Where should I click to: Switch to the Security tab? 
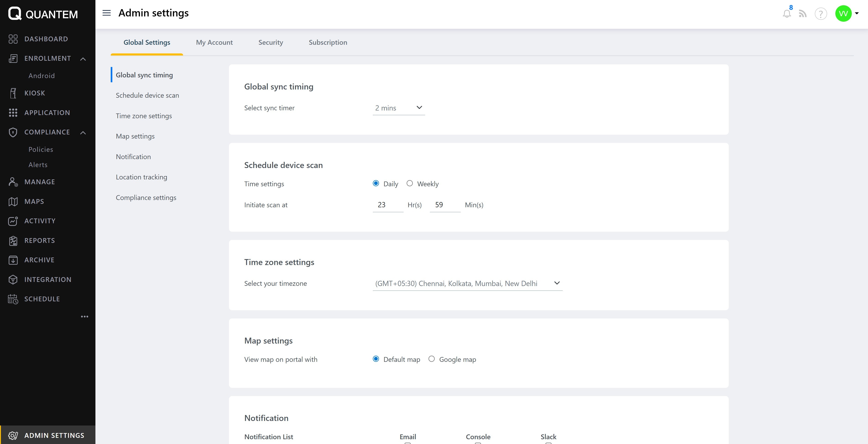click(x=271, y=42)
